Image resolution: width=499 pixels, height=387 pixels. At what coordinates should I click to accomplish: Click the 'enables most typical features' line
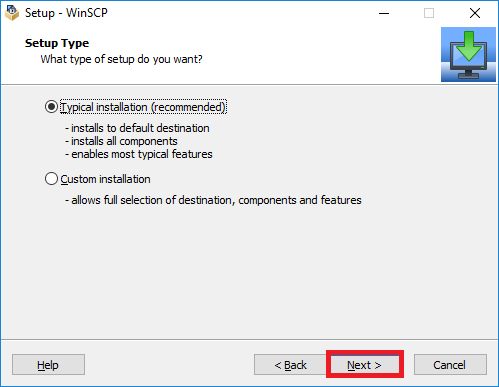pyautogui.click(x=139, y=154)
